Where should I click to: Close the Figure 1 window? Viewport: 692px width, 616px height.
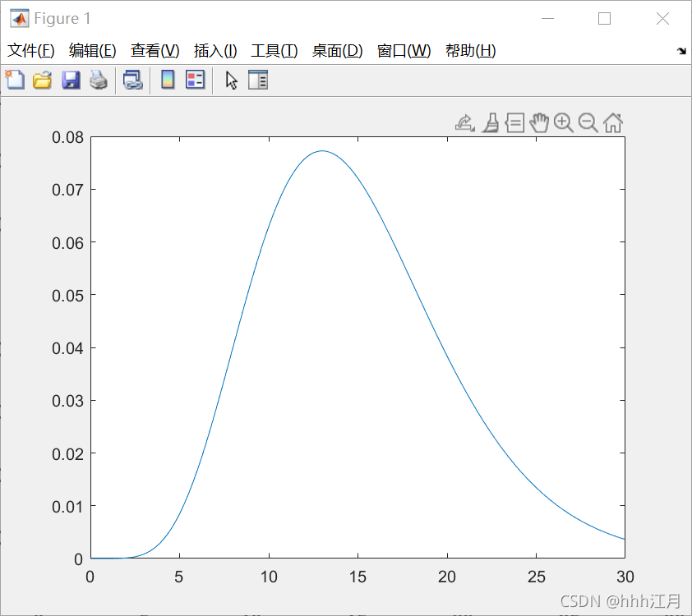(x=662, y=19)
